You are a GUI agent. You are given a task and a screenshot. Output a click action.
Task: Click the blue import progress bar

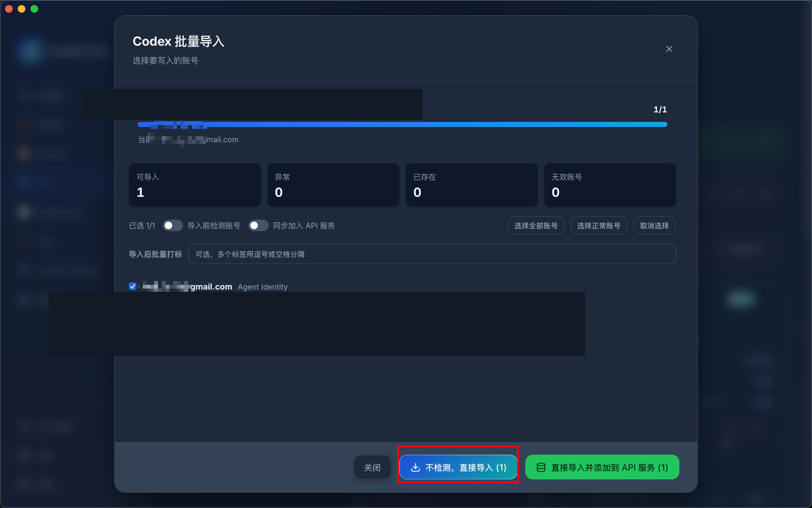[403, 125]
